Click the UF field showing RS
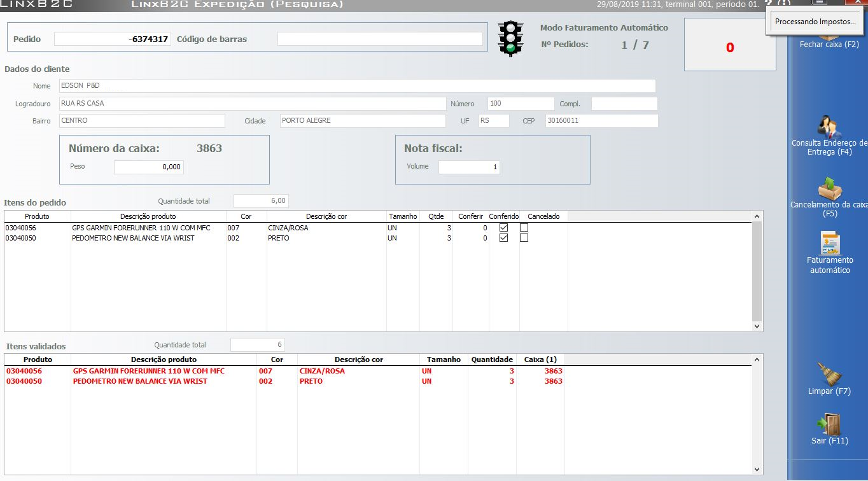 pyautogui.click(x=494, y=121)
